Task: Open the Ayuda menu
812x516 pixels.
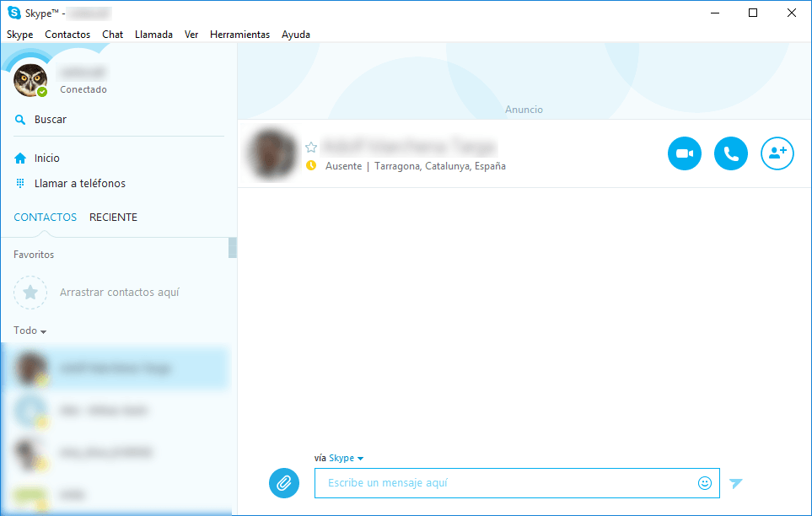Action: coord(296,35)
